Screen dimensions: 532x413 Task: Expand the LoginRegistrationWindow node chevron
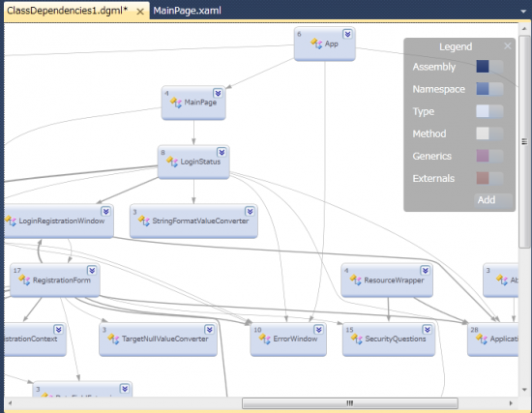105,212
